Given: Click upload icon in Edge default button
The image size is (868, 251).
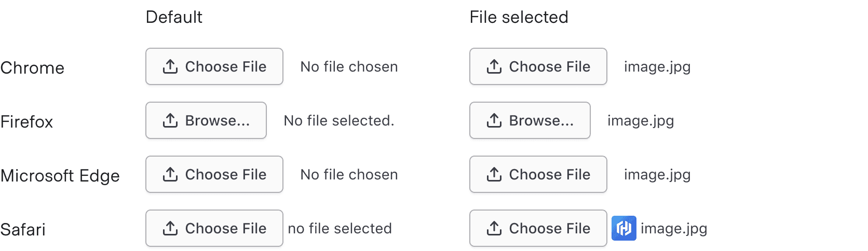Looking at the screenshot, I should [x=170, y=174].
